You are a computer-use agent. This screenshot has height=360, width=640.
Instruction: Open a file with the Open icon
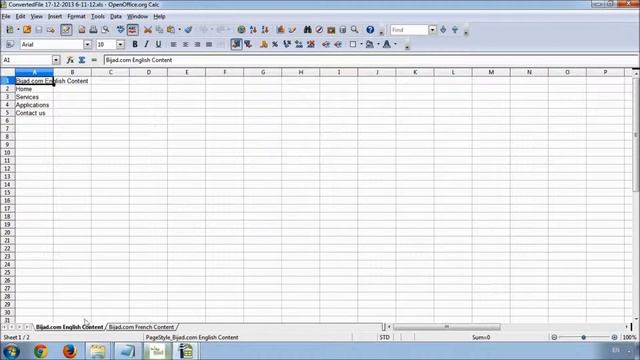point(27,30)
